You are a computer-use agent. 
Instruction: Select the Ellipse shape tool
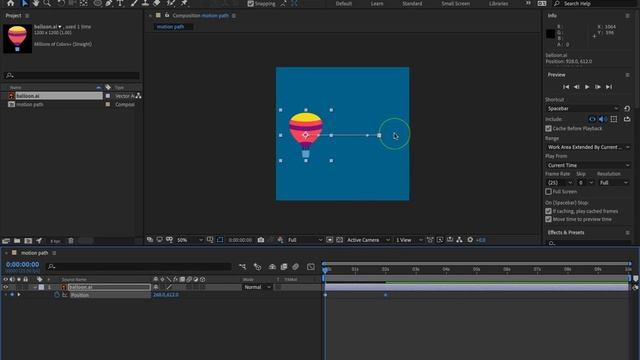click(98, 3)
